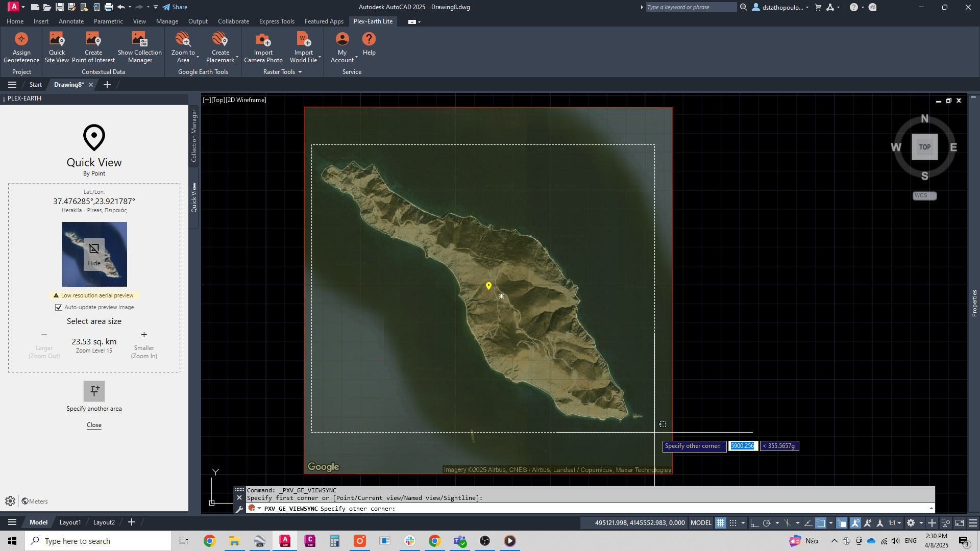Viewport: 980px width, 551px height.
Task: Expand Zoom to Area dropdown arrow
Action: click(198, 57)
